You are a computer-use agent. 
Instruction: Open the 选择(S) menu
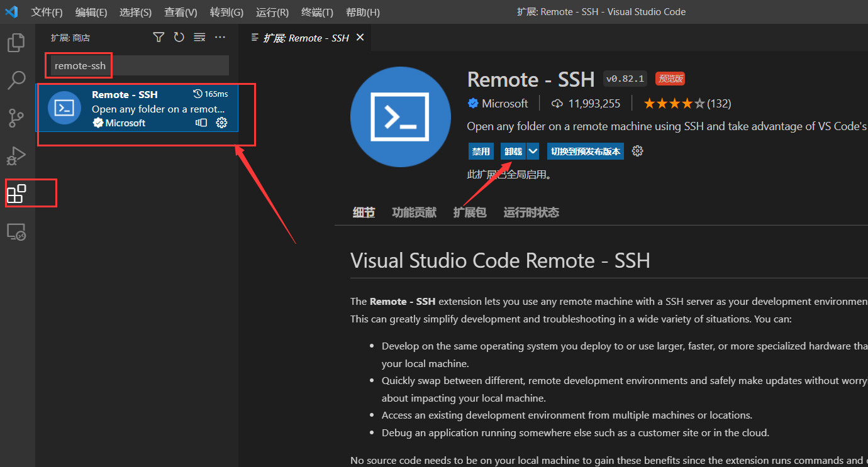point(135,12)
